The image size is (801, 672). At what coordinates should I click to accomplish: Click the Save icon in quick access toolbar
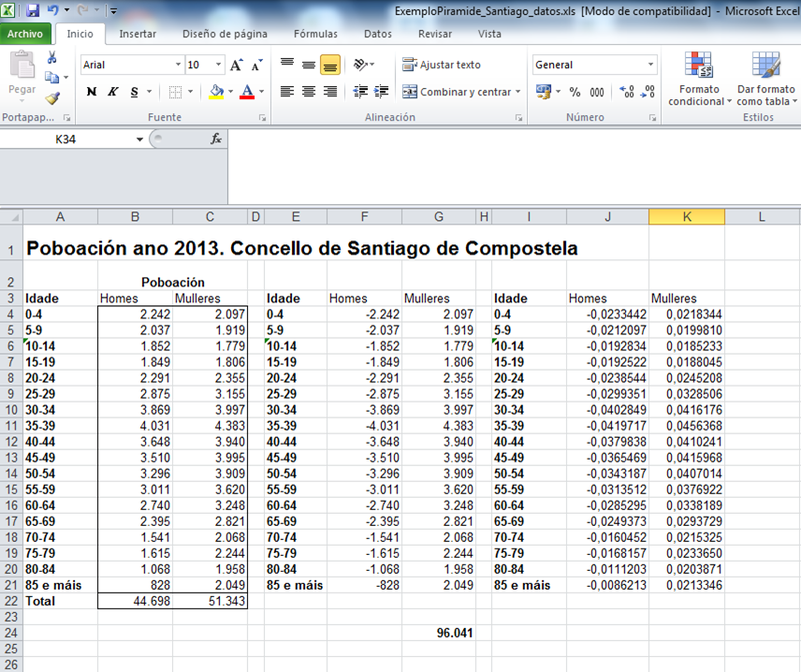tap(33, 10)
